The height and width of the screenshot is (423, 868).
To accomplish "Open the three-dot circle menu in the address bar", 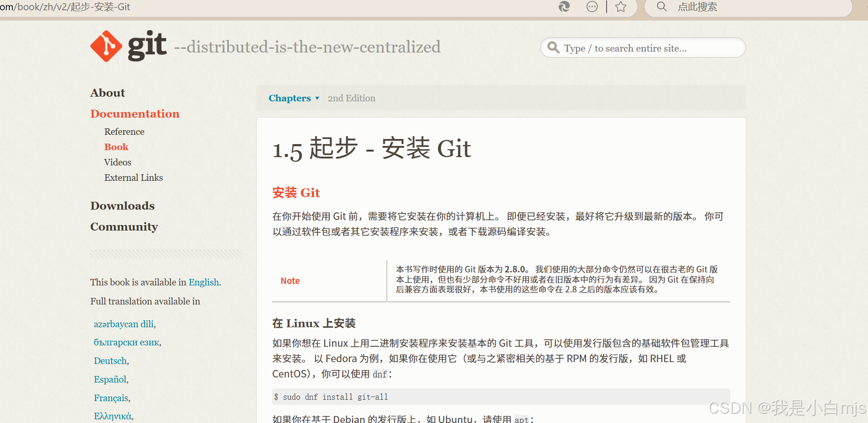I will [592, 7].
